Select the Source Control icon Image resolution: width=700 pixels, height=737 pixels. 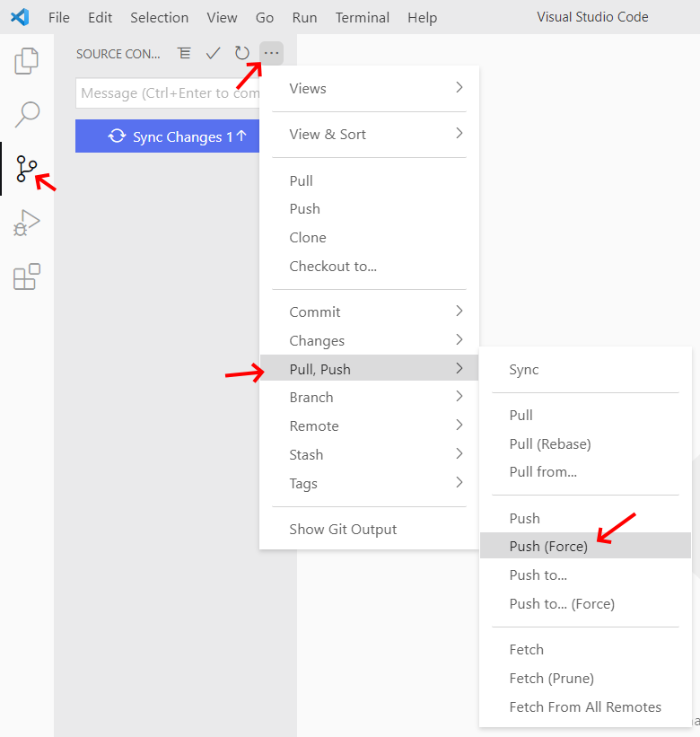coord(27,168)
